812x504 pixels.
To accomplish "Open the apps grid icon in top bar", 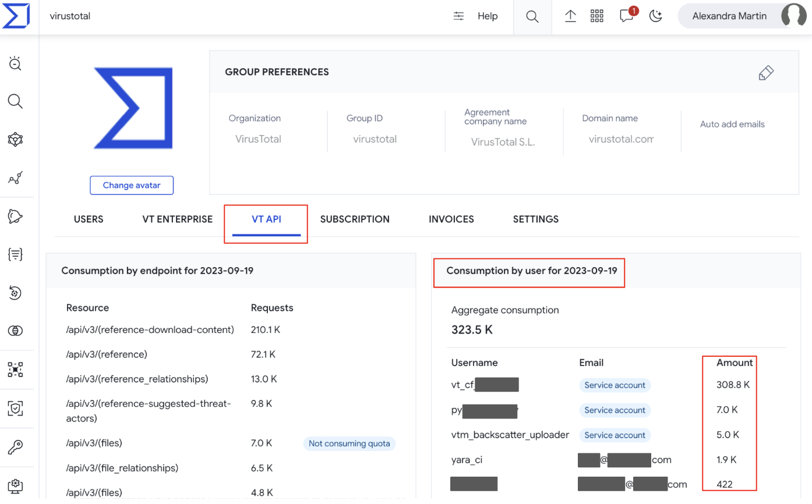I will click(597, 16).
